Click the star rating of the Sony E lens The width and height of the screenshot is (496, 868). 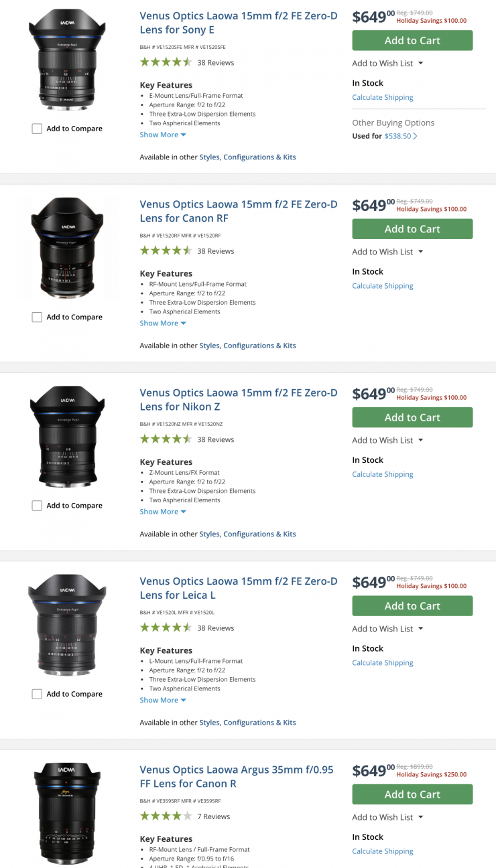[x=166, y=62]
